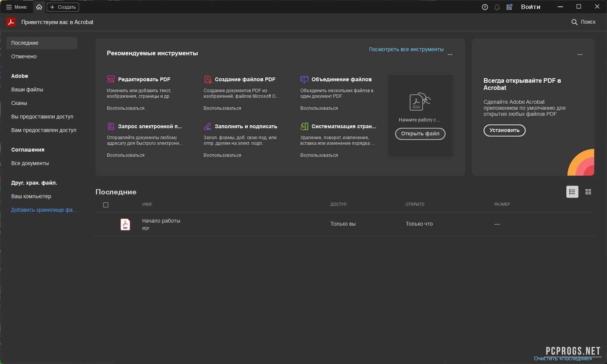
Task: Click the Объединение файлов tool icon
Action: 304,79
